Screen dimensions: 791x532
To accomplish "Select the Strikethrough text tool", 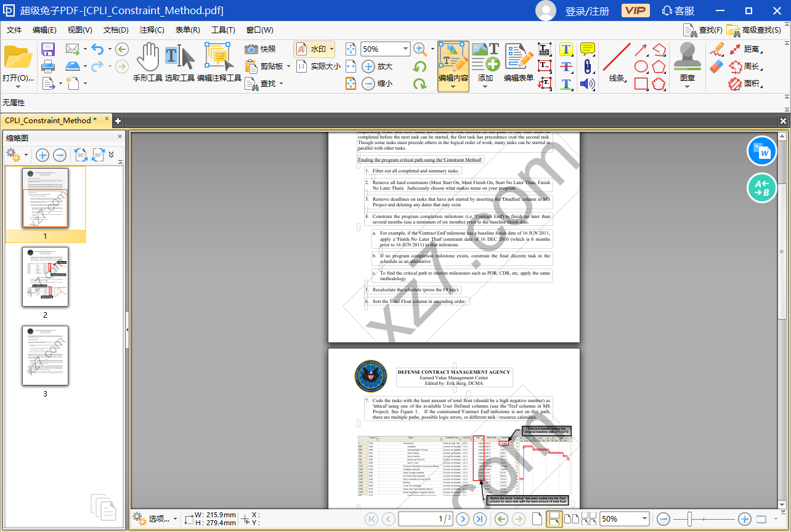I will point(566,66).
